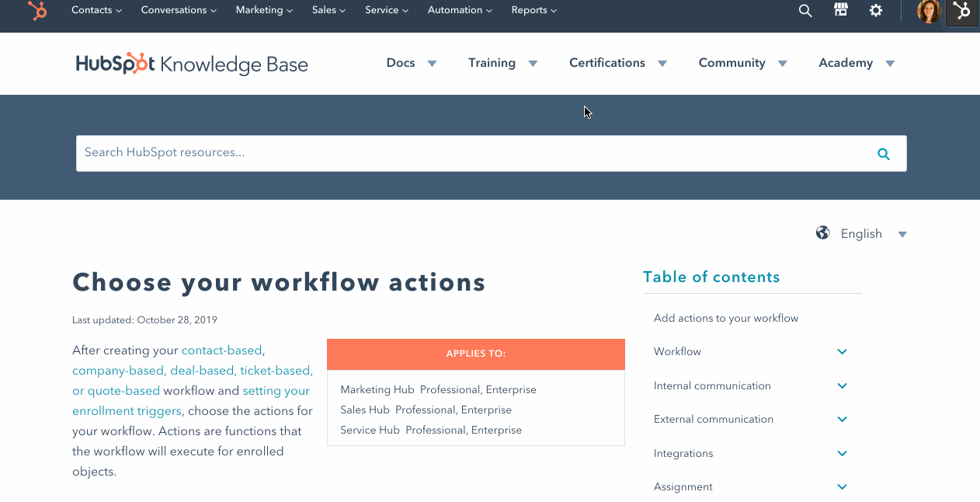Open the Contacts menu
Screen dimensions: 980x502
tap(96, 10)
